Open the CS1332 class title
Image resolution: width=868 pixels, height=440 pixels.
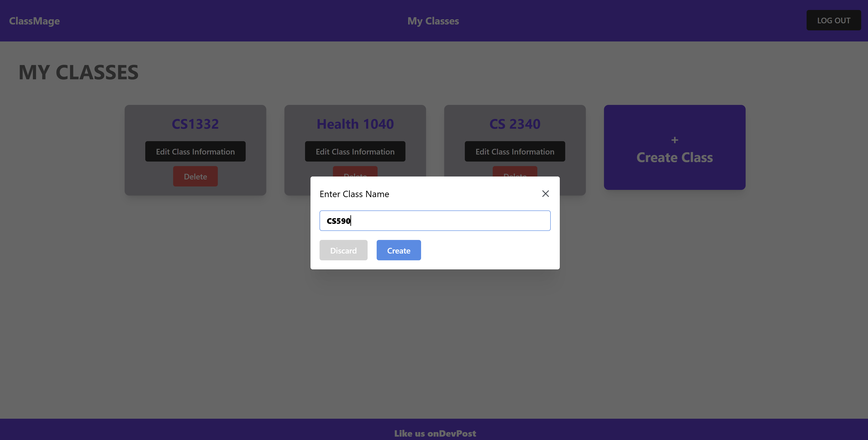[x=195, y=124]
